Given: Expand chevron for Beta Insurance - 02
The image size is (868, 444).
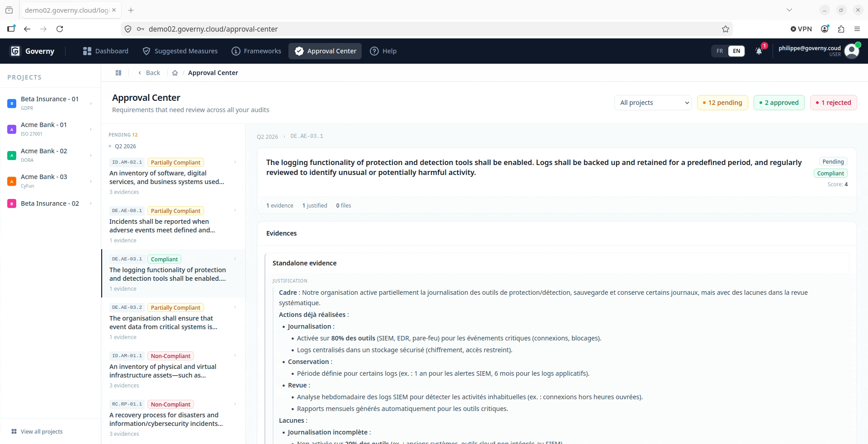Looking at the screenshot, I should point(91,203).
